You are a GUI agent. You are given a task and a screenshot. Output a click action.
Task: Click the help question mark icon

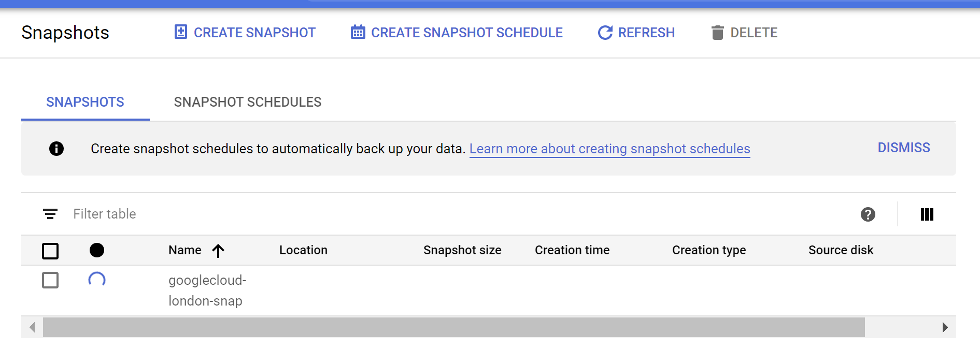868,214
